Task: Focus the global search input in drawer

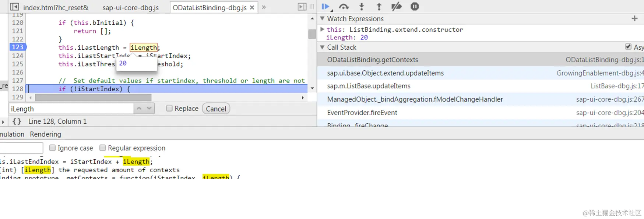Action: pos(21,148)
